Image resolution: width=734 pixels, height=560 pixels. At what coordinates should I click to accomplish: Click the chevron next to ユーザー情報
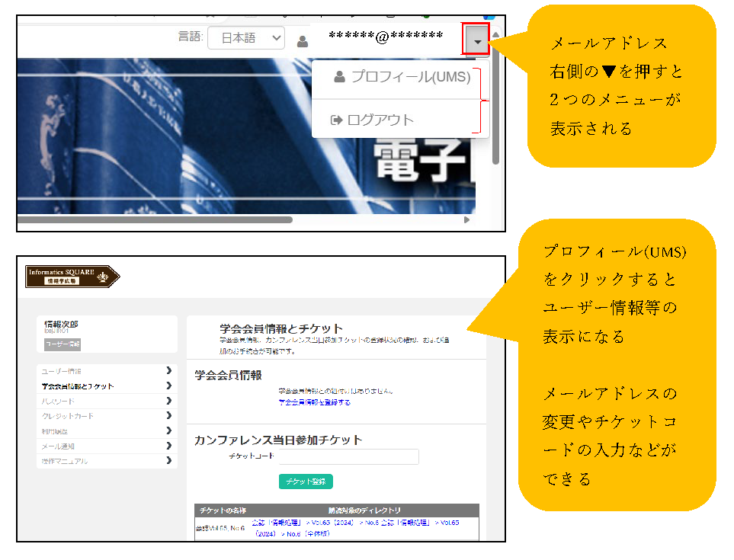pyautogui.click(x=168, y=371)
